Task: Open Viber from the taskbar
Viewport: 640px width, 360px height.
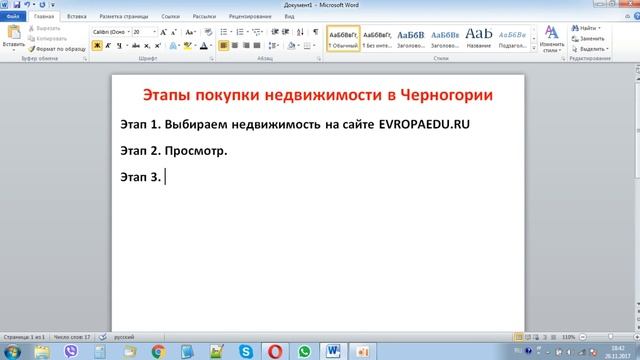Action: coord(71,351)
